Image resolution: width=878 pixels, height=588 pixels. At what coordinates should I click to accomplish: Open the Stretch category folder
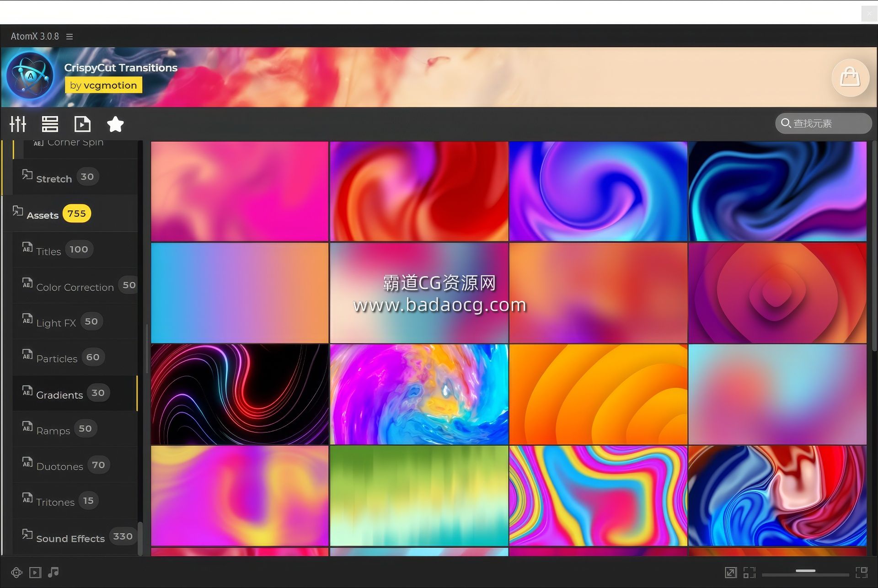click(x=75, y=177)
